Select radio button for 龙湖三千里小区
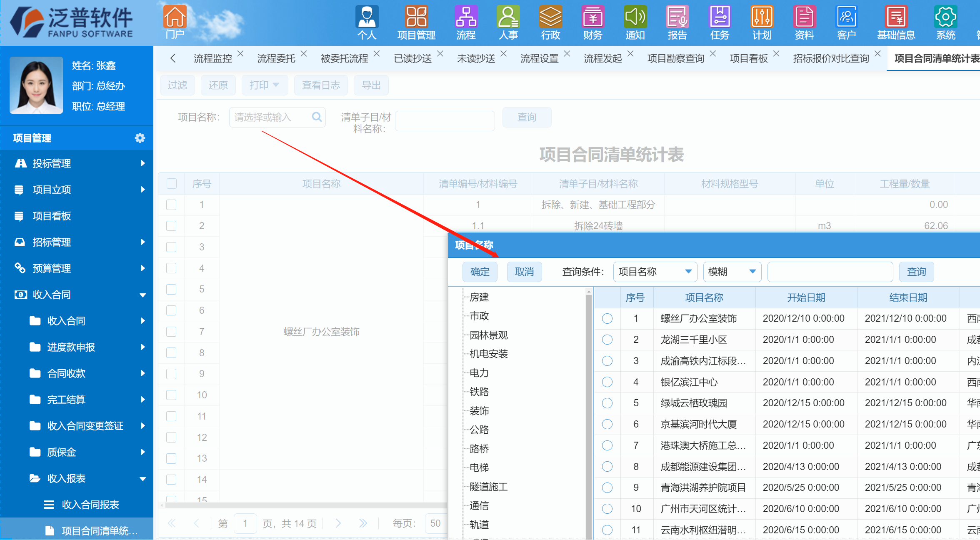 pyautogui.click(x=607, y=340)
